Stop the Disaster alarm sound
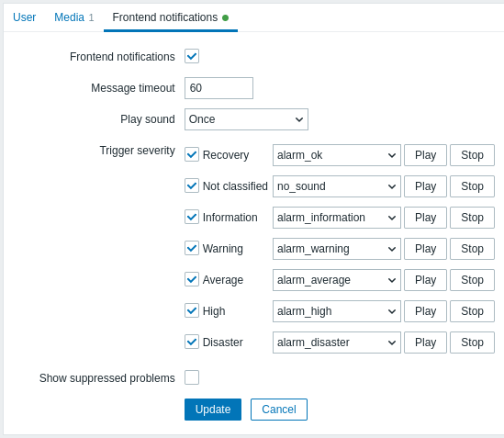Image resolution: width=504 pixels, height=438 pixels. (472, 343)
